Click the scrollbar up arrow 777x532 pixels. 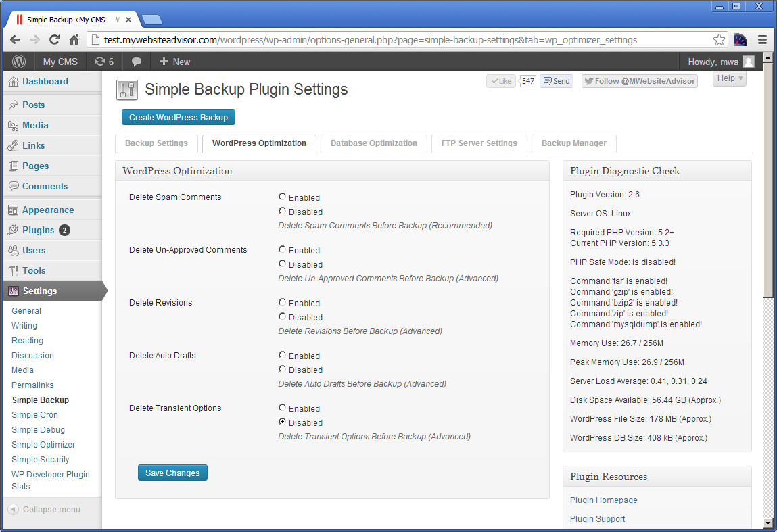pos(768,57)
